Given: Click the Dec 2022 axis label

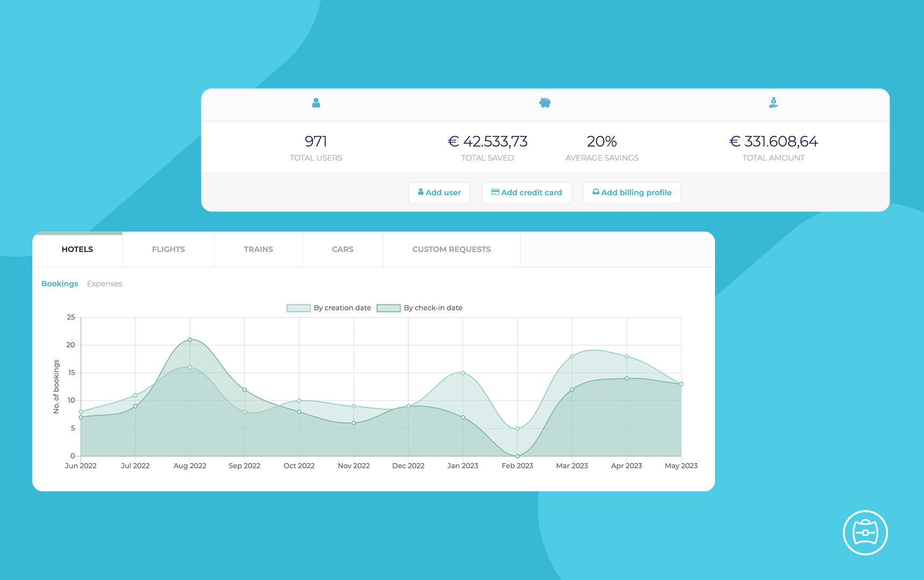Looking at the screenshot, I should point(408,466).
